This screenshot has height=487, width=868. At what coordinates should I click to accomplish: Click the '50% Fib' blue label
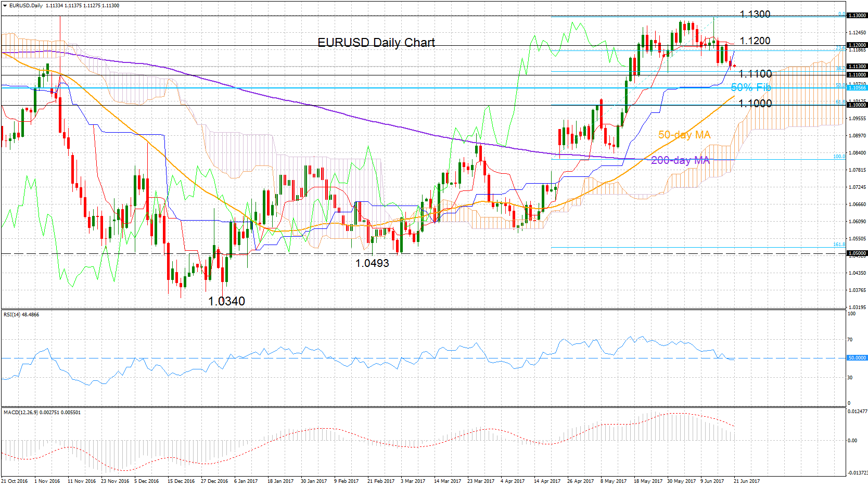click(x=751, y=87)
